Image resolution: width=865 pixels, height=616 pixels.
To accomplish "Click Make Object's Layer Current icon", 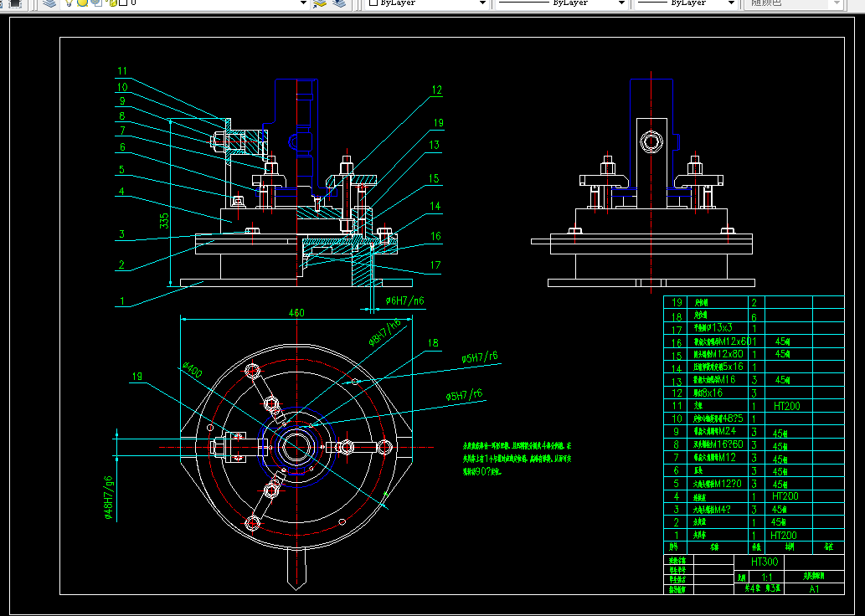I will pyautogui.click(x=320, y=3).
